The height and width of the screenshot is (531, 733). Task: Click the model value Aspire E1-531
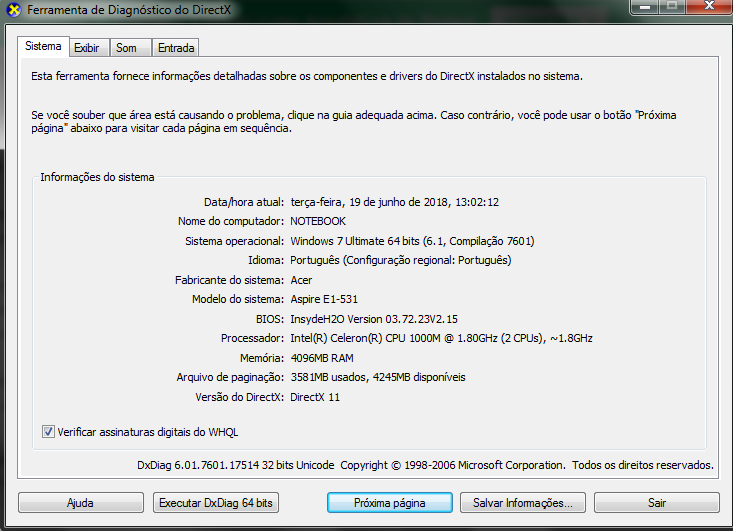[x=324, y=299]
